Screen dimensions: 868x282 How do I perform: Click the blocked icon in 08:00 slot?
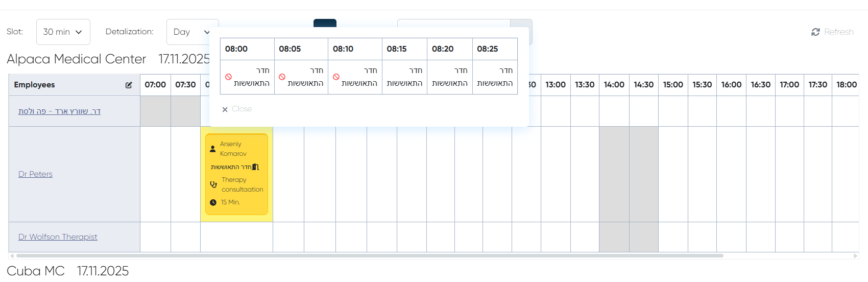click(x=228, y=77)
